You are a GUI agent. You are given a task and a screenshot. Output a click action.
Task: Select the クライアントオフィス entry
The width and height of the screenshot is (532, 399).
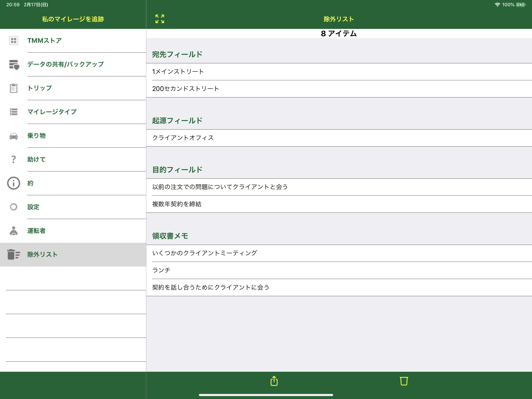tap(183, 138)
